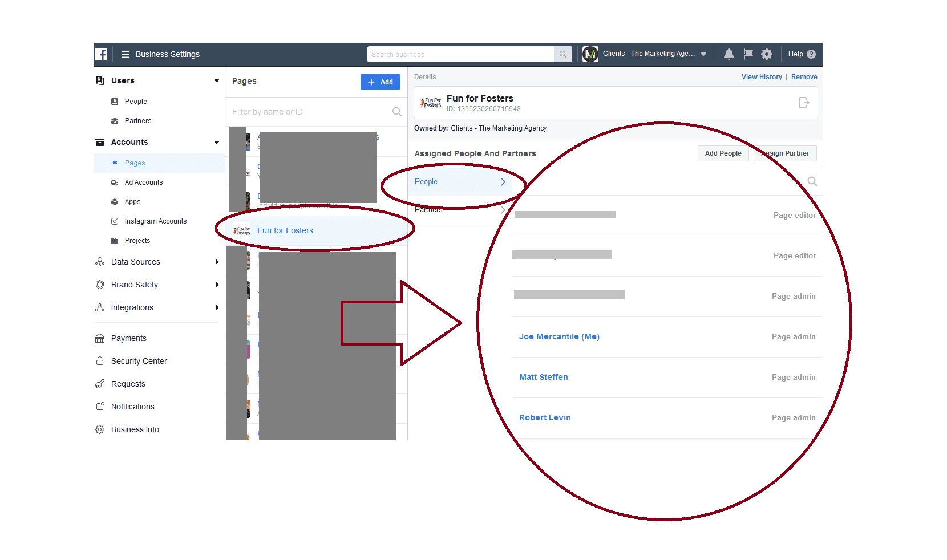The image size is (947, 560).
Task: Click the Facebook logo icon
Action: click(101, 54)
